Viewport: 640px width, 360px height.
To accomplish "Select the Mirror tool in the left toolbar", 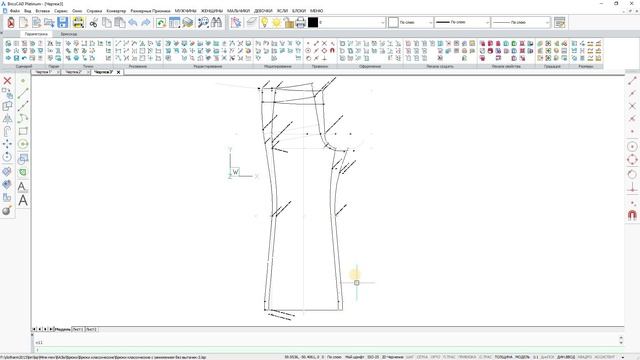I will coord(7,119).
